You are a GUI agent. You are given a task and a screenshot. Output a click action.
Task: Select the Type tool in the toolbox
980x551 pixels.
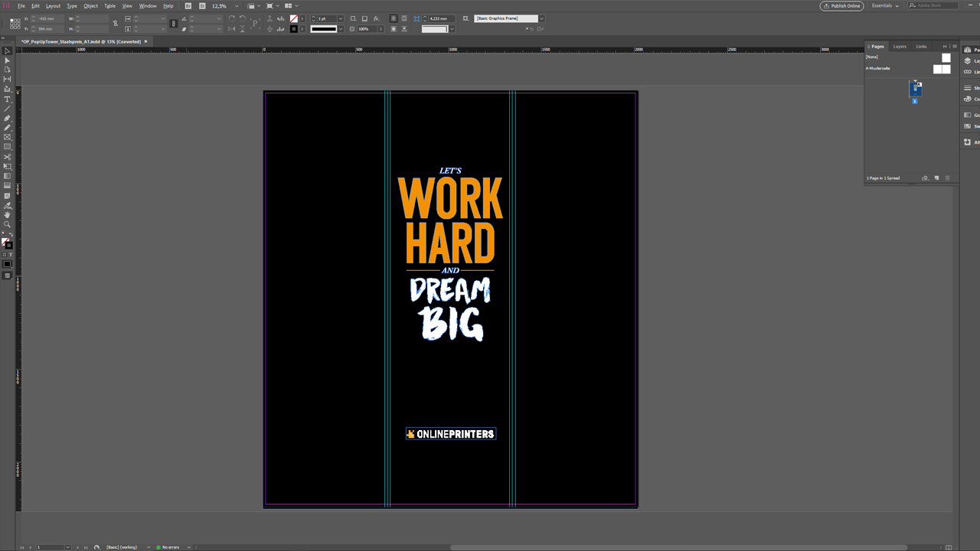(7, 99)
